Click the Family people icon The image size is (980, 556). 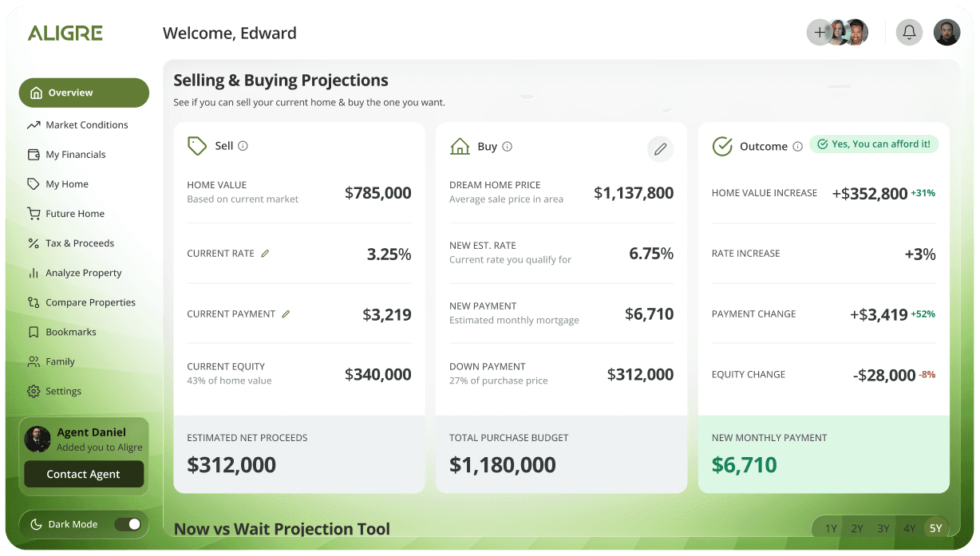pos(34,361)
